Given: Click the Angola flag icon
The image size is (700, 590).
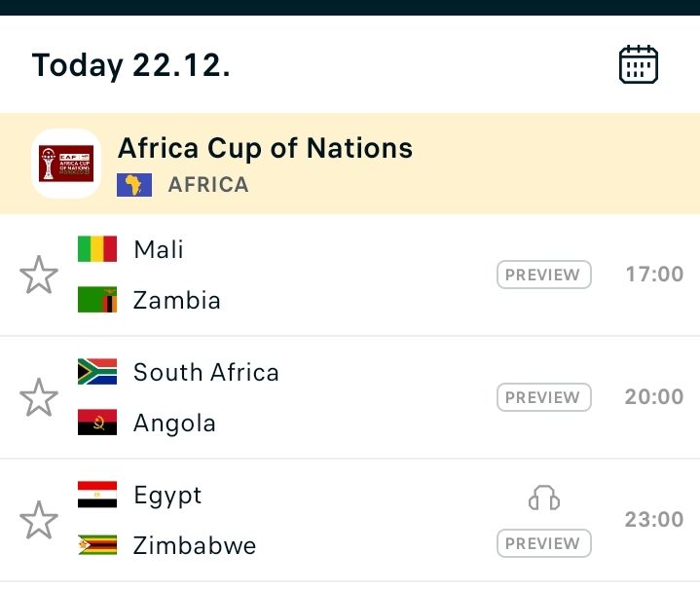Looking at the screenshot, I should coord(97,423).
